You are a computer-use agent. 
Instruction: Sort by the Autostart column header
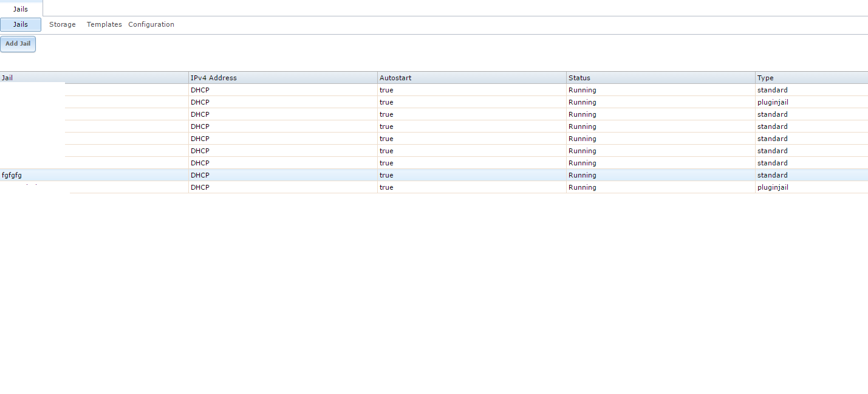pyautogui.click(x=472, y=78)
